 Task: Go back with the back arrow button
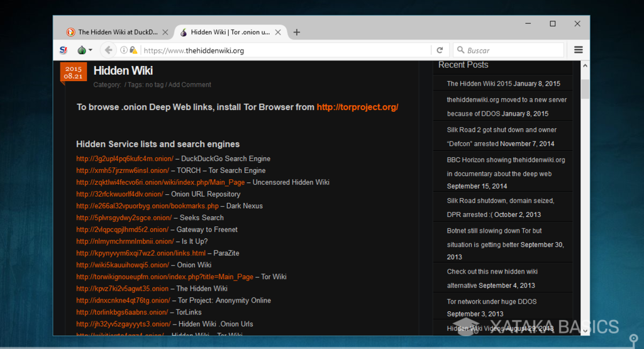click(108, 50)
